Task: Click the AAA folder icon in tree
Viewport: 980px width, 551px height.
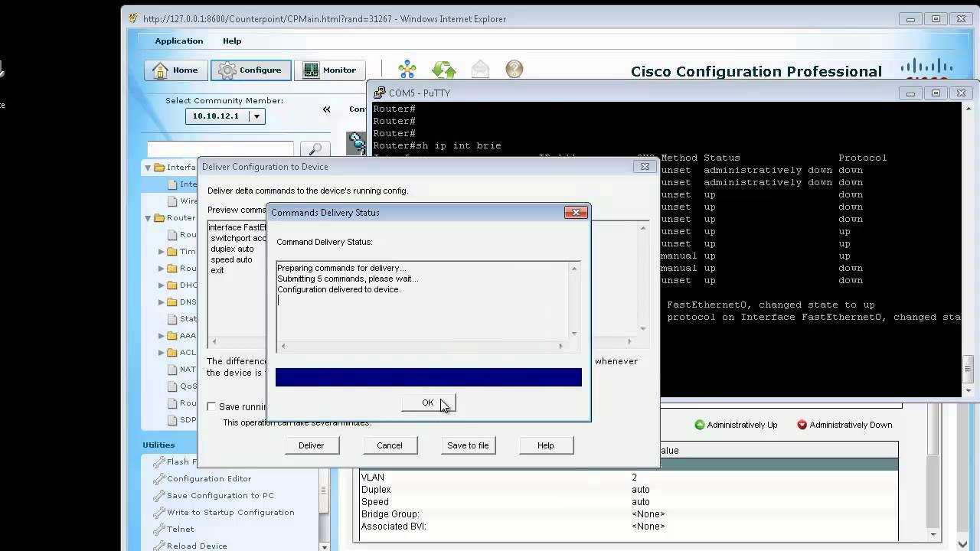Action: (172, 336)
